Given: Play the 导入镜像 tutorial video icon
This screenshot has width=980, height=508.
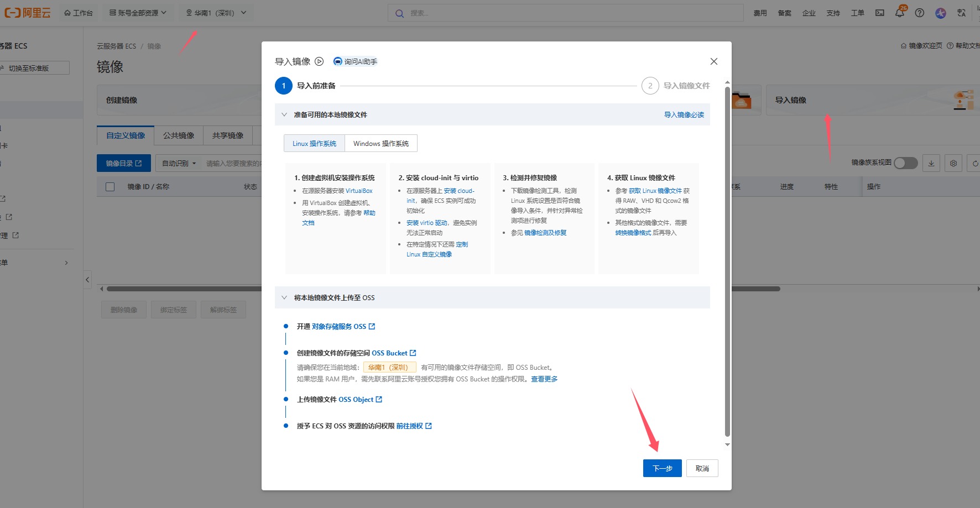Looking at the screenshot, I should 319,61.
